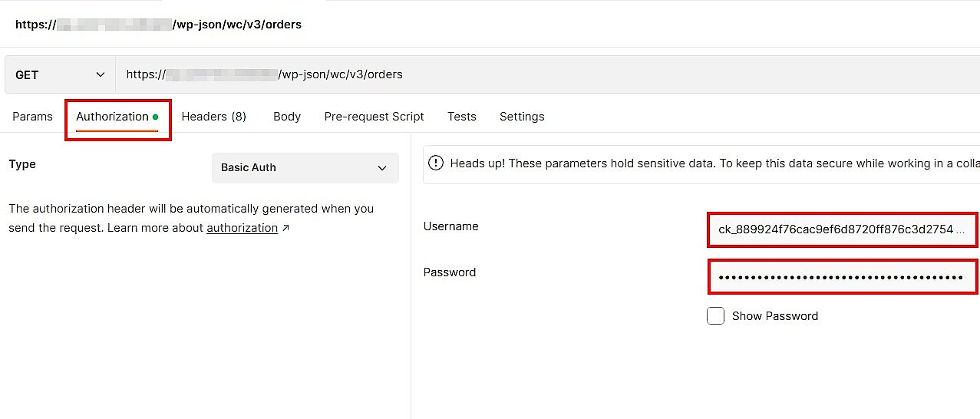
Task: Expand the GET method dropdown
Action: tap(60, 74)
